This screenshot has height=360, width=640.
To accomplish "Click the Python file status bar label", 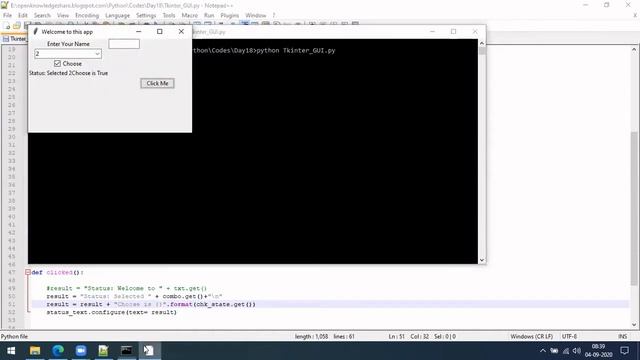I will point(14,337).
